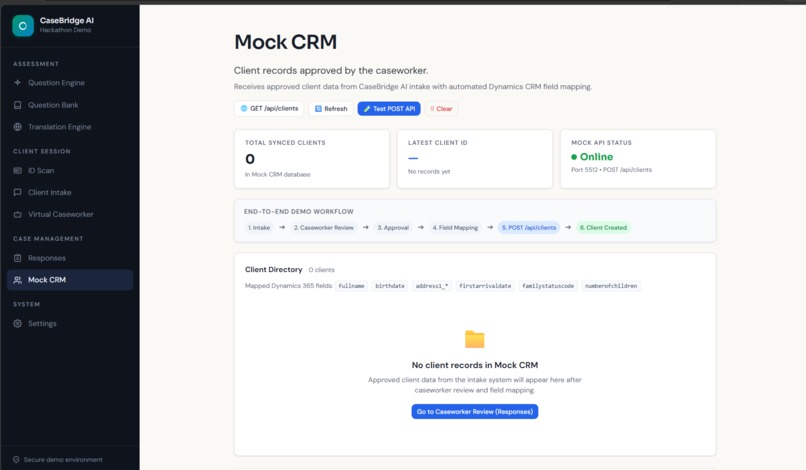This screenshot has height=470, width=806.
Task: Click the 5. POST /api/clients workflow step
Action: point(529,227)
